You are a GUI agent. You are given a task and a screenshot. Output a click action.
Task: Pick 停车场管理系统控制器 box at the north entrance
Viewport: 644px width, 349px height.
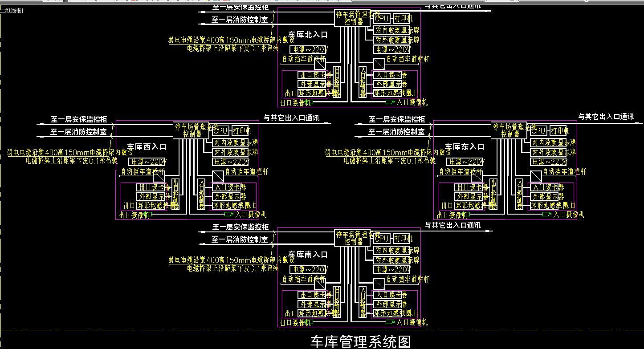pos(352,18)
